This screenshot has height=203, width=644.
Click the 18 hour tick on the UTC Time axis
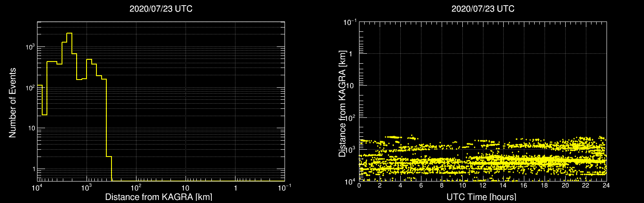click(545, 185)
